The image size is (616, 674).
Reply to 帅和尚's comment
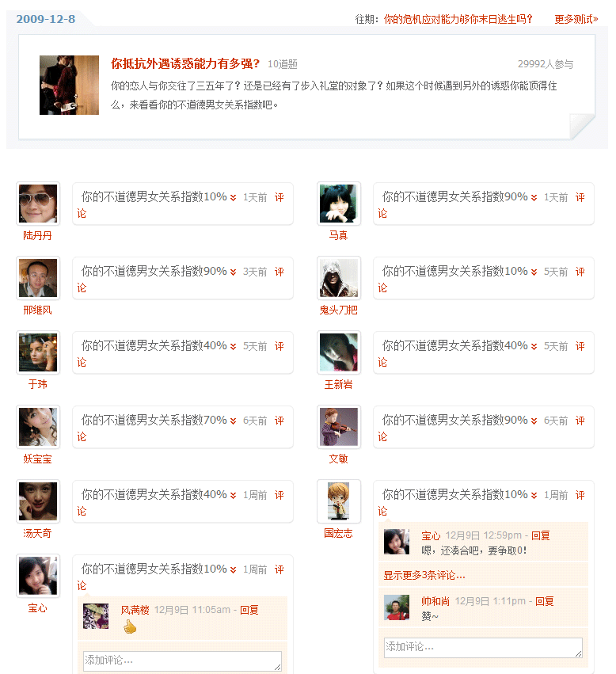click(x=544, y=601)
